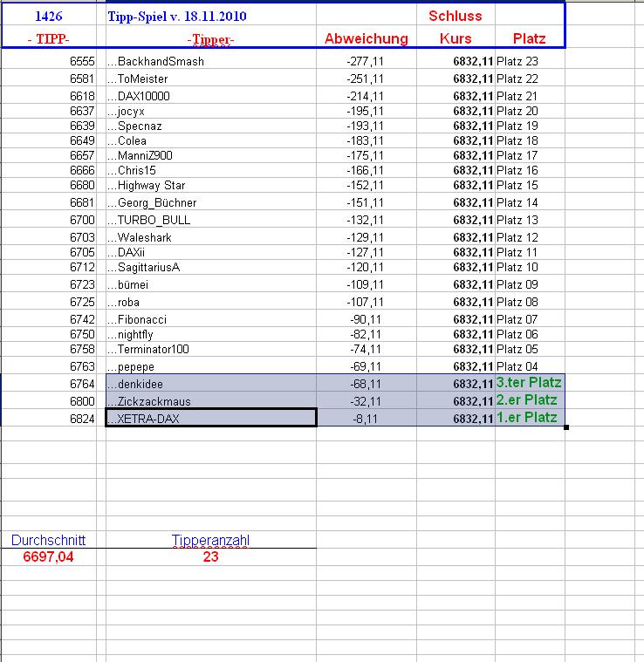Click the tip value 6742
The image size is (644, 662).
[x=49, y=319]
